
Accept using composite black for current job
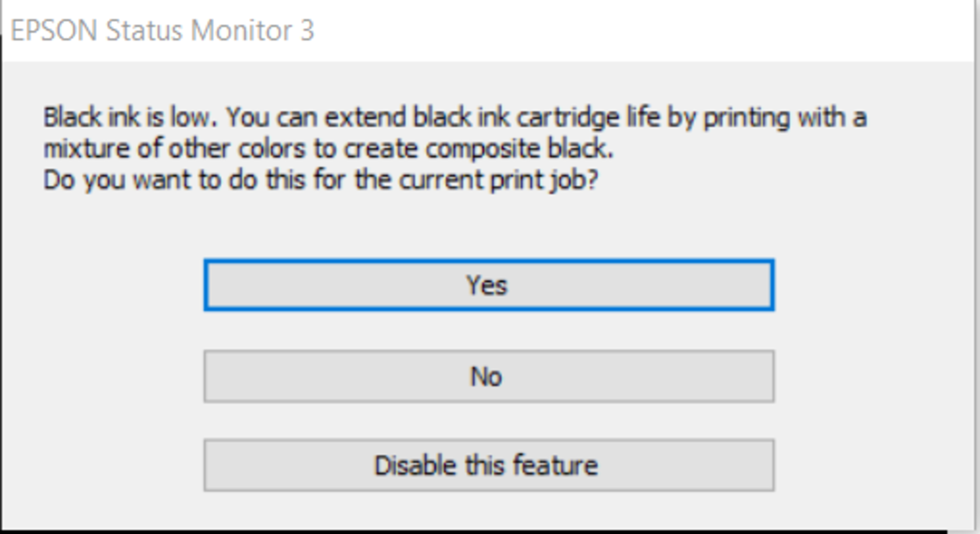[x=488, y=285]
